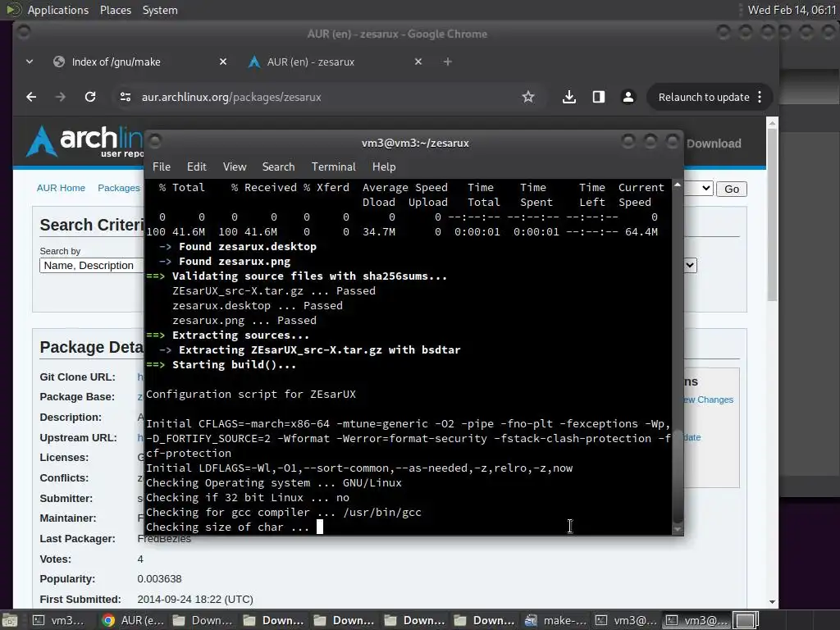Click the Chrome forward navigation arrow

[x=61, y=97]
